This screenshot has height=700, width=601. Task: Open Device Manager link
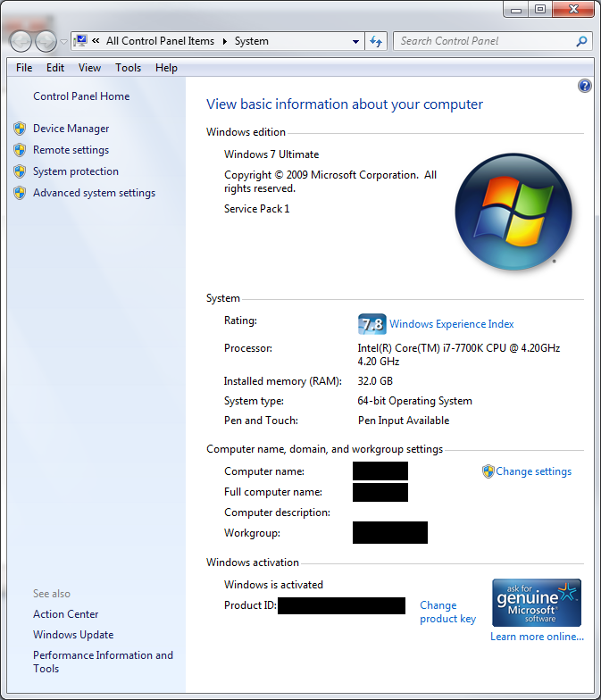(x=71, y=129)
